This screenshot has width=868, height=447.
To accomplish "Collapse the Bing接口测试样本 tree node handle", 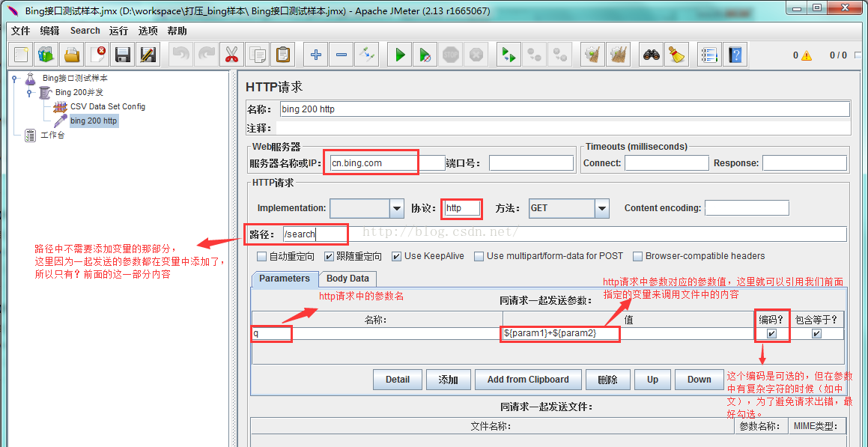I will click(x=13, y=79).
